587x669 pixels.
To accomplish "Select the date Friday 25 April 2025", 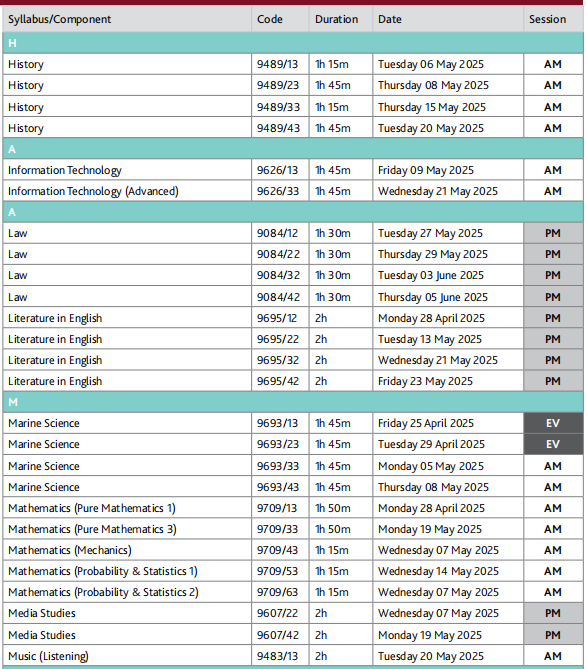I will [x=426, y=423].
